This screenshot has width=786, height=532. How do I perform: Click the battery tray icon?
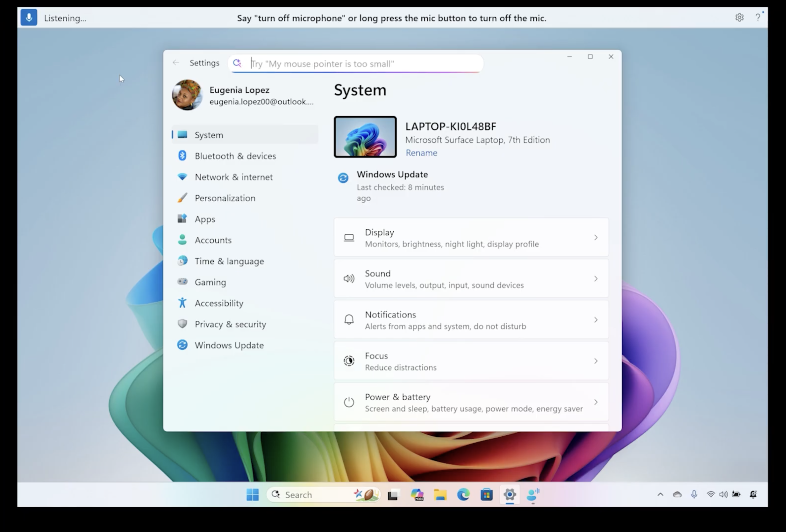click(736, 494)
